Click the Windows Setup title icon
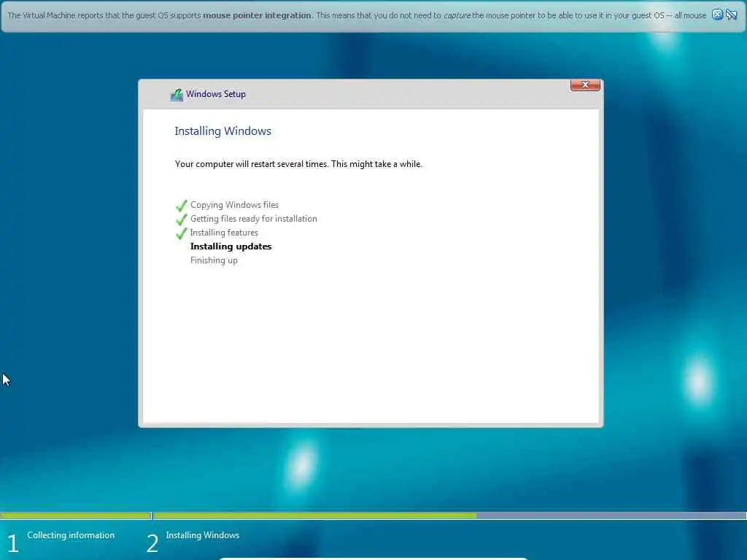 [177, 94]
